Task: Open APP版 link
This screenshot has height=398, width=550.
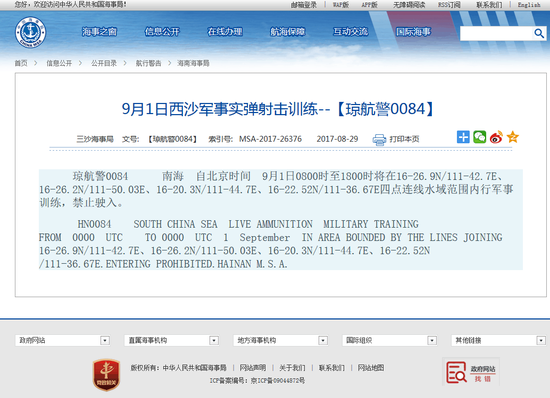Action: (x=369, y=5)
